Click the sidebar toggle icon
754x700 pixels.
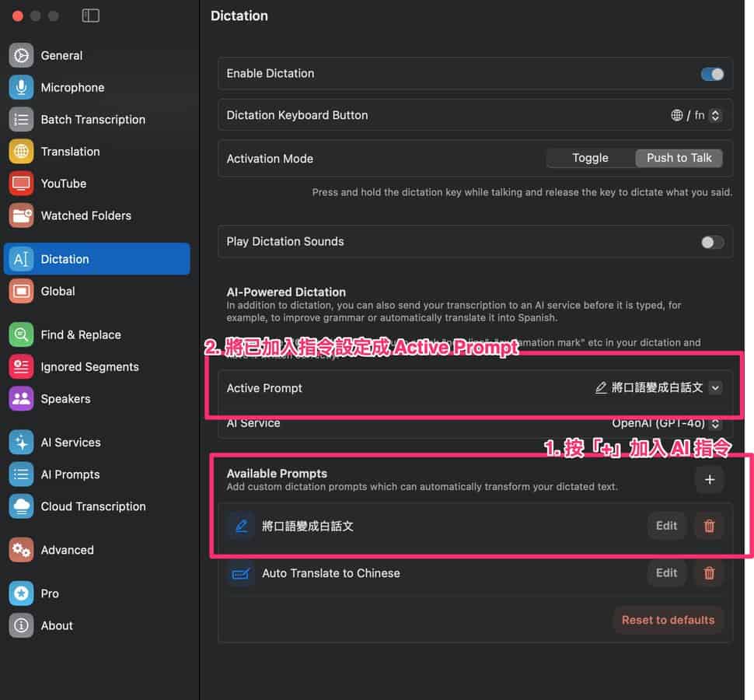pos(91,16)
